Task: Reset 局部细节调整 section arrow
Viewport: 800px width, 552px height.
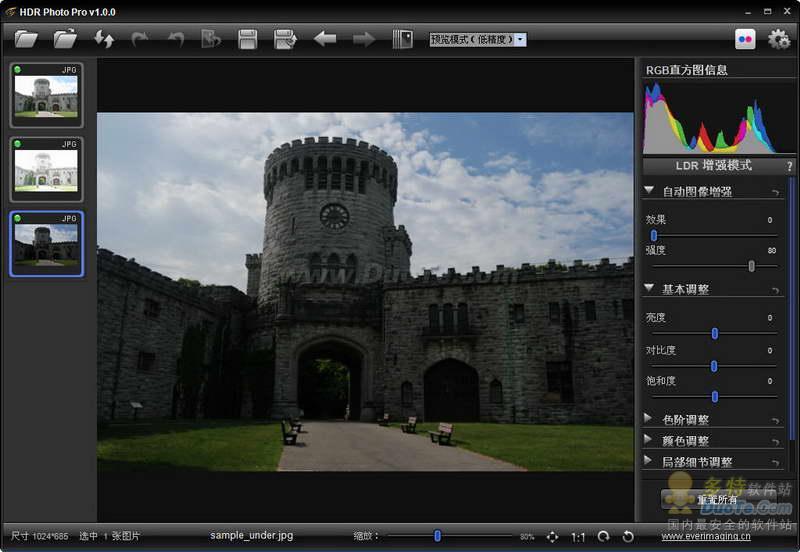Action: (x=776, y=463)
